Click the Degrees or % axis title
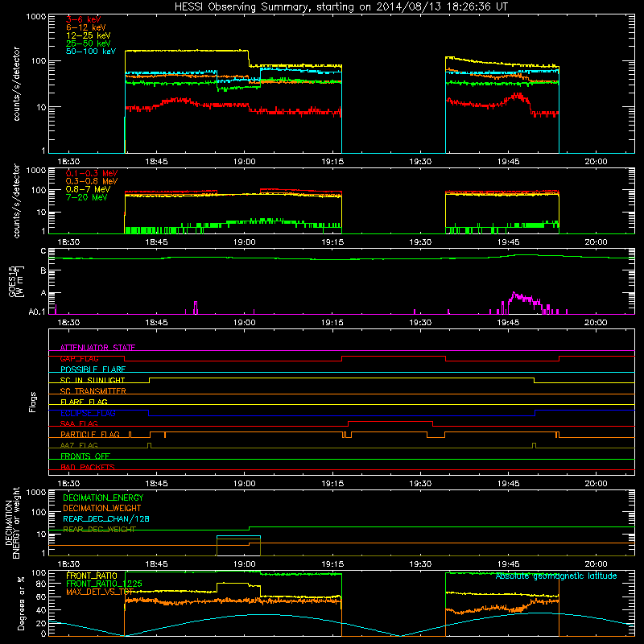644x644 pixels. click(x=21, y=603)
